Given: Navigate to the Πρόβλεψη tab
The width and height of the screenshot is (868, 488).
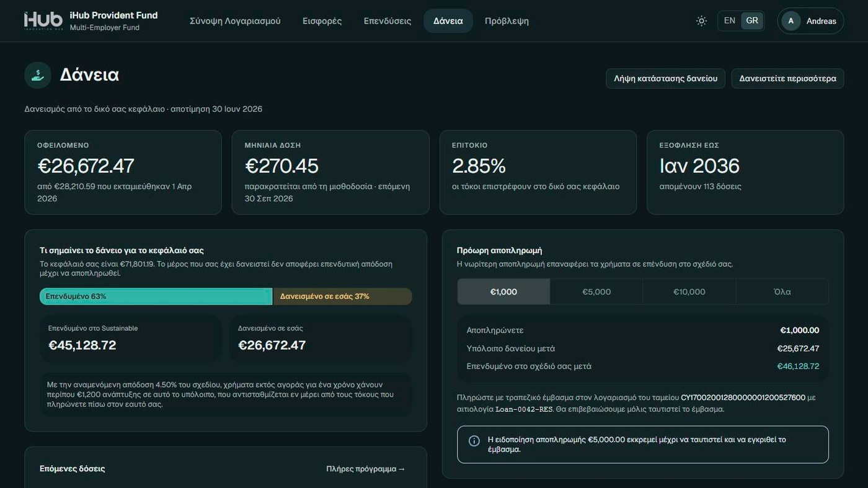Looking at the screenshot, I should (x=507, y=20).
